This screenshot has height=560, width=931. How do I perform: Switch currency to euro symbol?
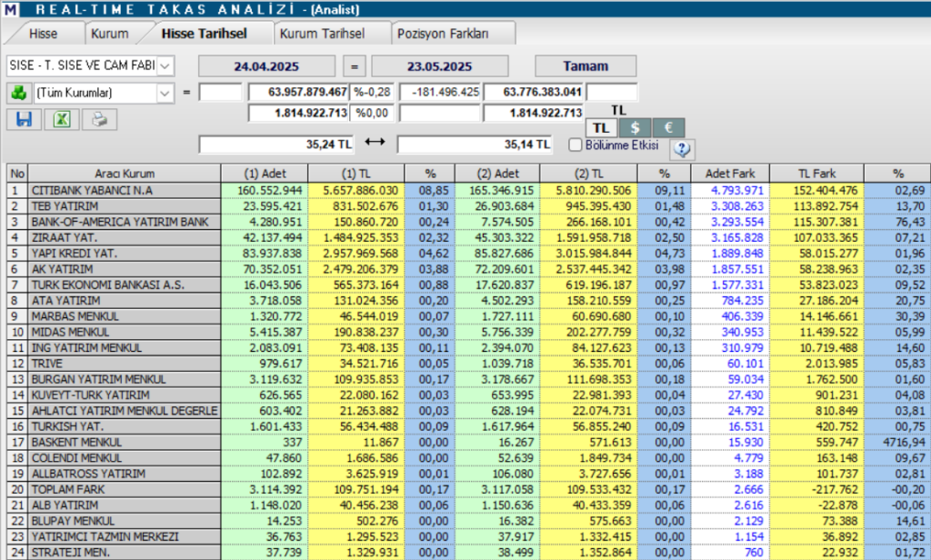pos(668,128)
